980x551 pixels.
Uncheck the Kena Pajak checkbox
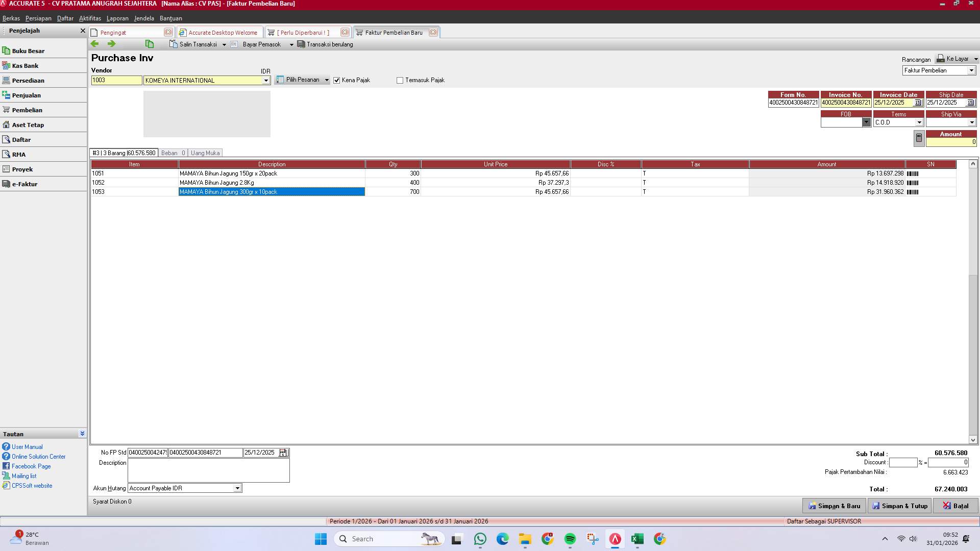pyautogui.click(x=336, y=80)
